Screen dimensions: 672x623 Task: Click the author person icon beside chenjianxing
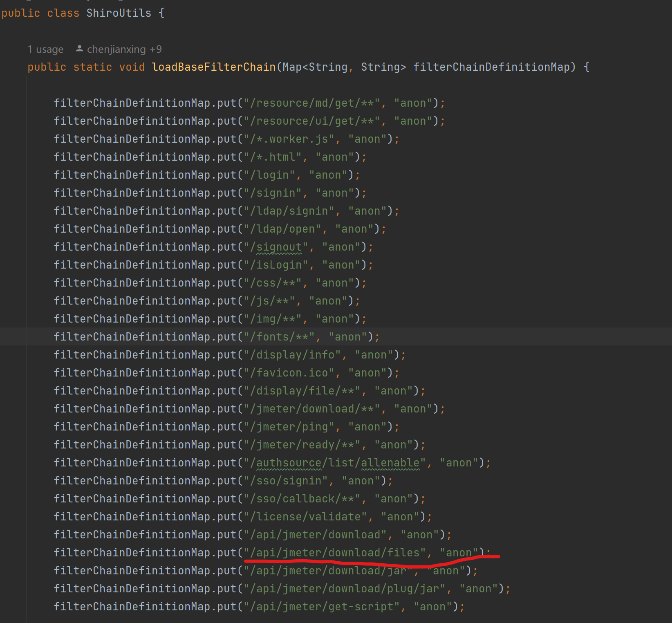coord(80,49)
